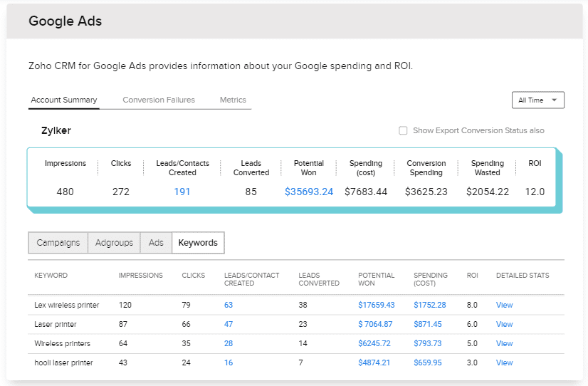Open potential won amount $6245.72
588x386 pixels.
(374, 343)
